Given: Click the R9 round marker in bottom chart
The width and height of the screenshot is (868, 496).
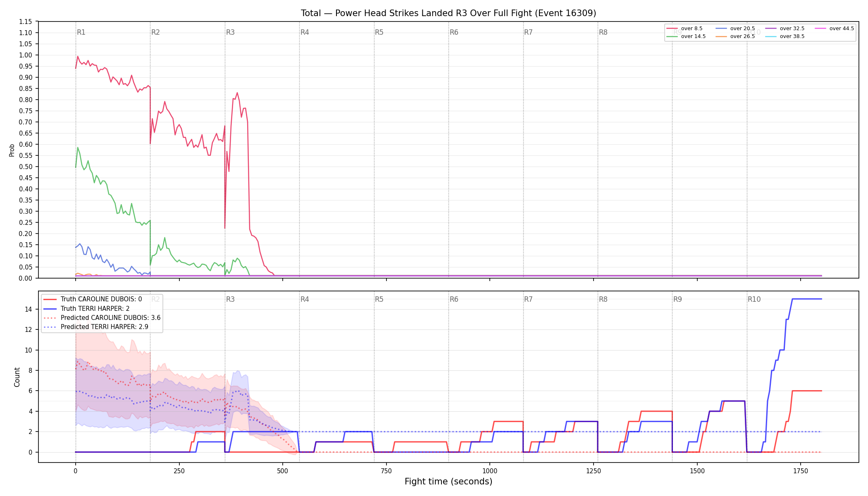Looking at the screenshot, I should (677, 299).
